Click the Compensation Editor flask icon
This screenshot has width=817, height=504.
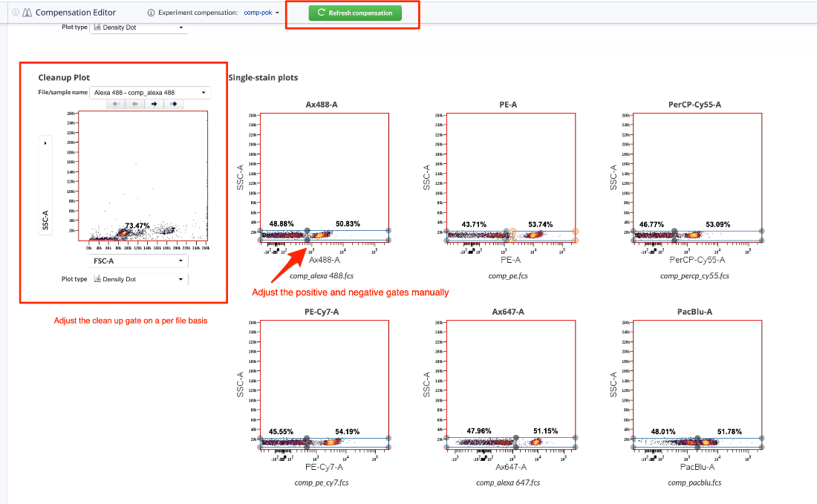pyautogui.click(x=27, y=13)
